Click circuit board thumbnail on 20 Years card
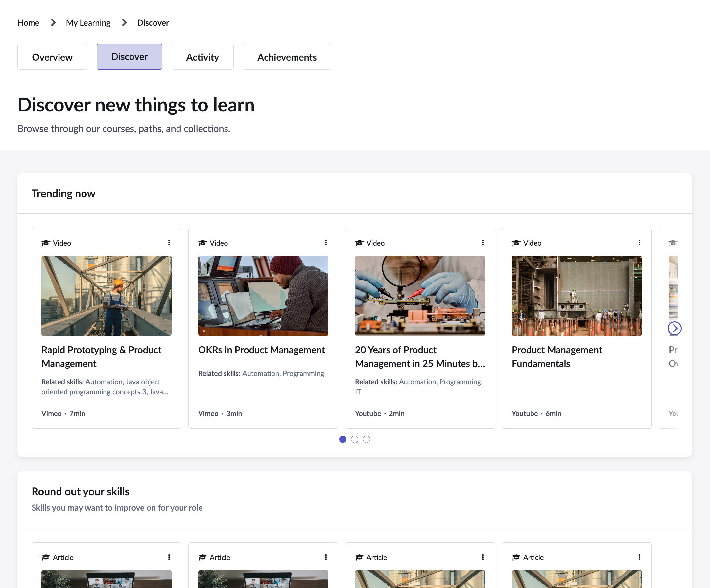The image size is (710, 588). [420, 296]
